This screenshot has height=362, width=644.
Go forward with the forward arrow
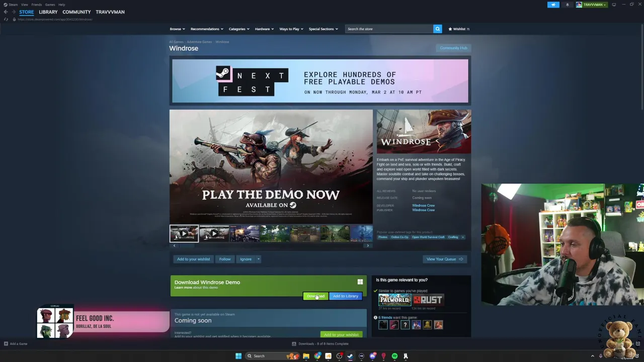point(13,12)
